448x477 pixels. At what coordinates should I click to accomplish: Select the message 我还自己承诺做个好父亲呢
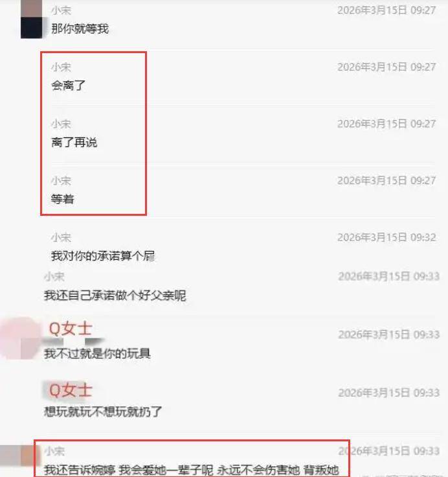[115, 296]
